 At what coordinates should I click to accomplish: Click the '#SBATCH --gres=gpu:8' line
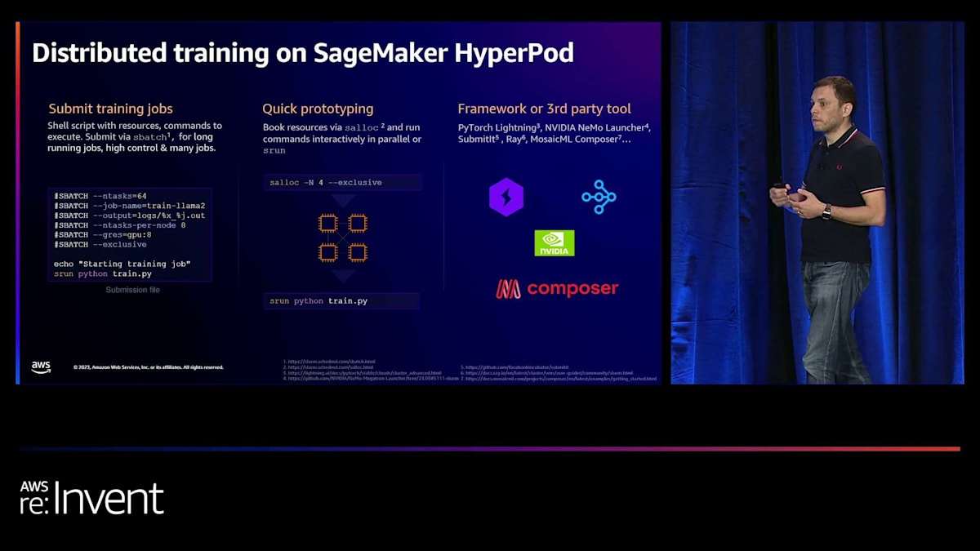click(103, 235)
